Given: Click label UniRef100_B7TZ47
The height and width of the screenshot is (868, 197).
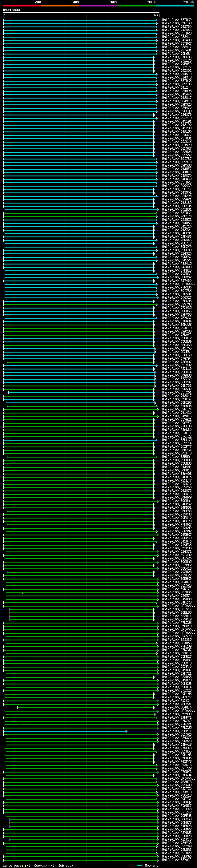Looking at the screenshot, I should pos(177,812).
